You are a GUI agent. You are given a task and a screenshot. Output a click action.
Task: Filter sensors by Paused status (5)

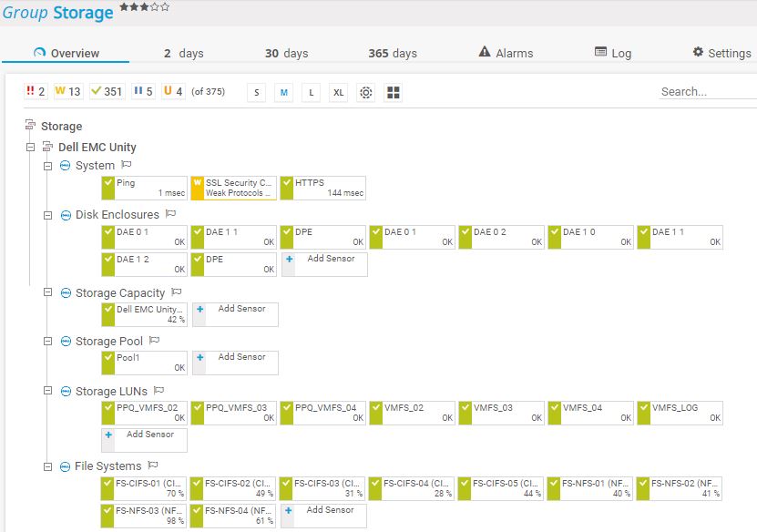tap(143, 91)
